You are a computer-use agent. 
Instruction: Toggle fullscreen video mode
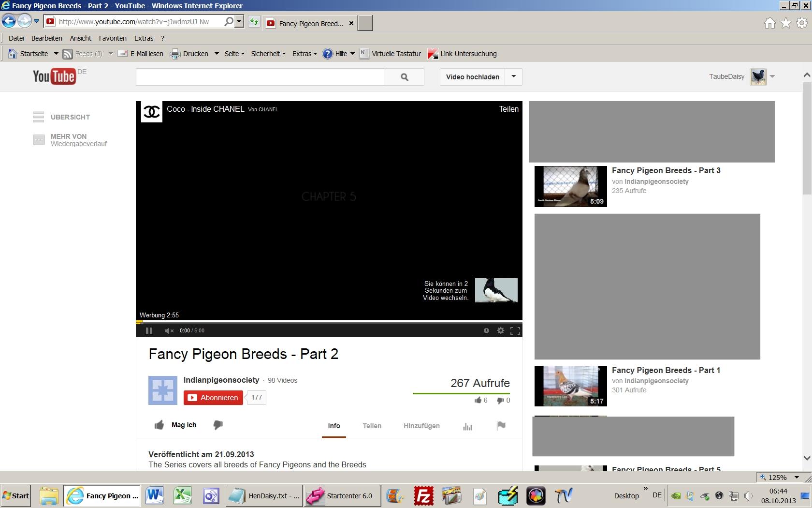515,330
